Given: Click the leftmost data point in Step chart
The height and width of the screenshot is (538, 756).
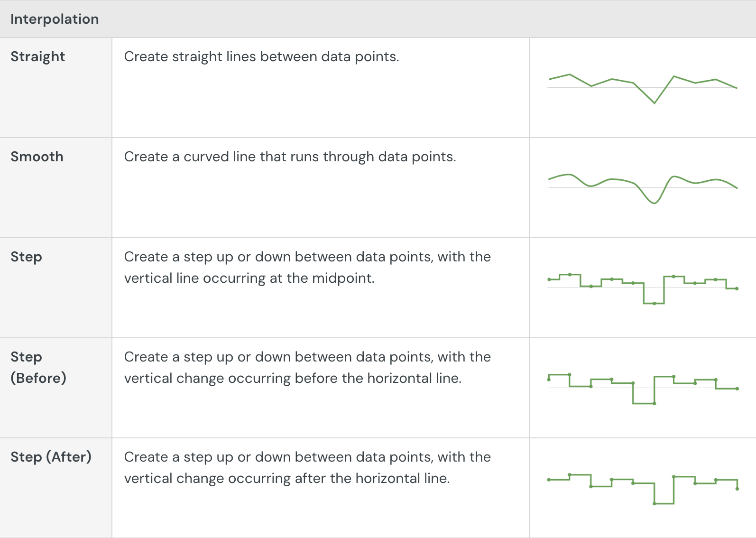Looking at the screenshot, I should pos(549,279).
